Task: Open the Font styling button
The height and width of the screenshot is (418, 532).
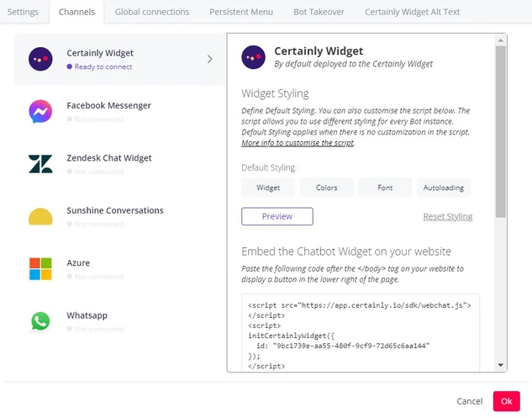Action: point(385,188)
